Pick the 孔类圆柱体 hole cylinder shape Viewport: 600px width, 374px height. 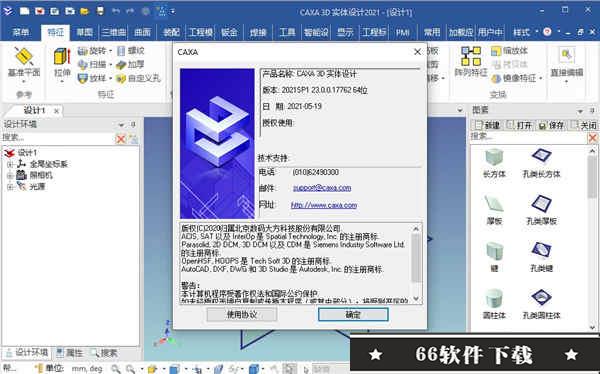coord(541,298)
